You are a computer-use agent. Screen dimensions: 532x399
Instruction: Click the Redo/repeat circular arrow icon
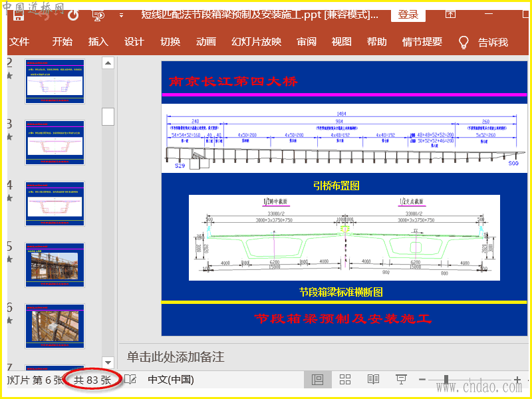(73, 15)
